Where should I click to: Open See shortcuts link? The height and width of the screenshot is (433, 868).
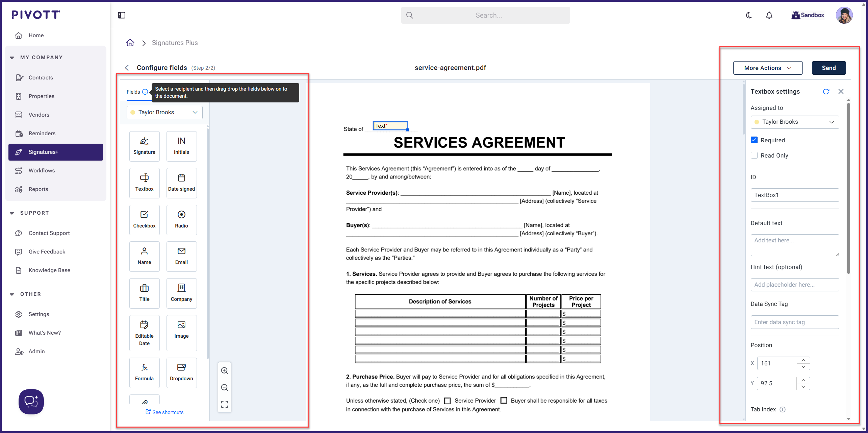click(x=165, y=412)
